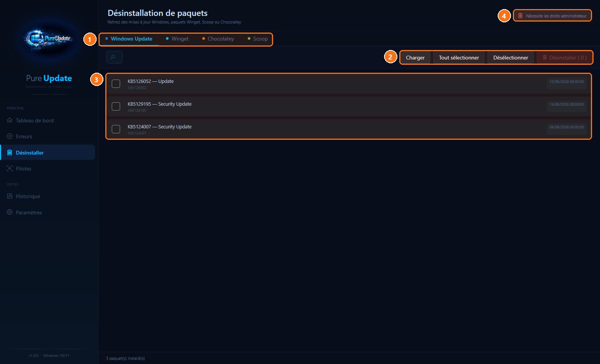This screenshot has width=600, height=364.
Task: Click the Historique icon in the sidebar
Action: (10, 196)
